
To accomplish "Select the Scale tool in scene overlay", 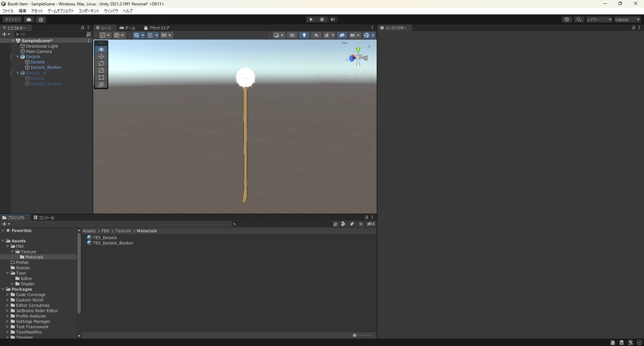I will click(101, 70).
